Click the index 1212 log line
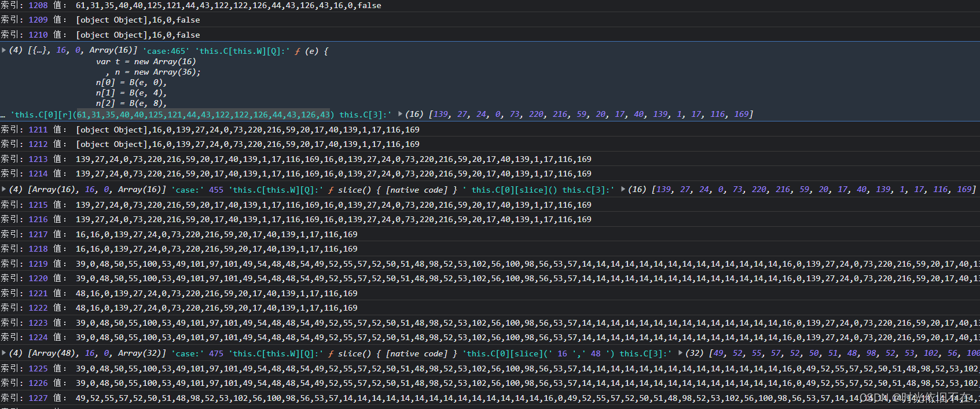980x409 pixels. [490, 144]
